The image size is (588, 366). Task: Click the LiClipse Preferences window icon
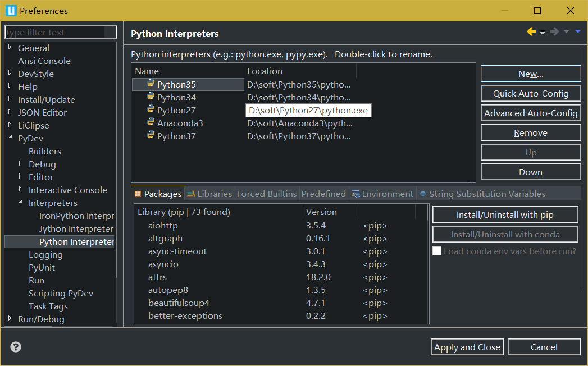[x=11, y=11]
